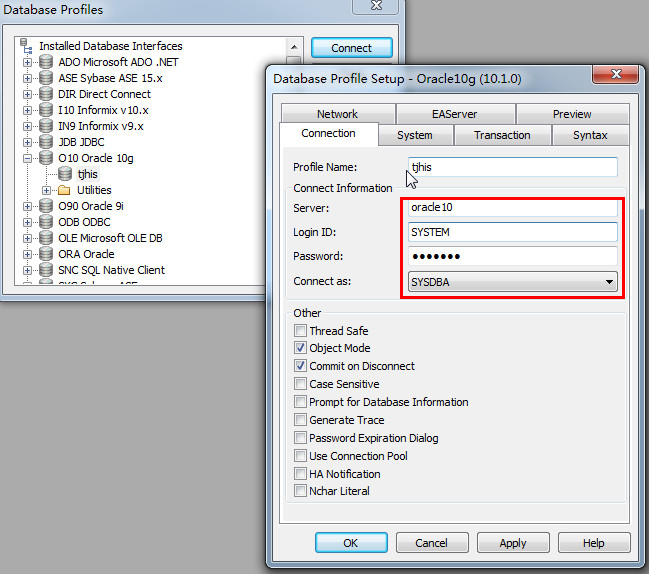Enable the Thread Safe checkbox
Viewport: 649px width, 574px height.
tap(300, 331)
